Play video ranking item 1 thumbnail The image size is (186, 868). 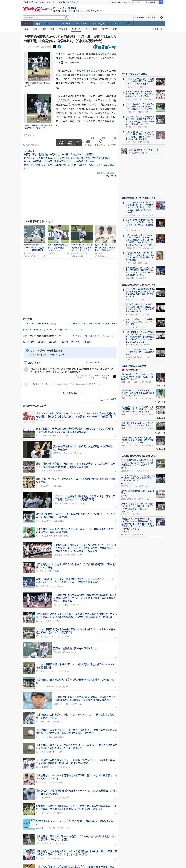click(x=160, y=292)
